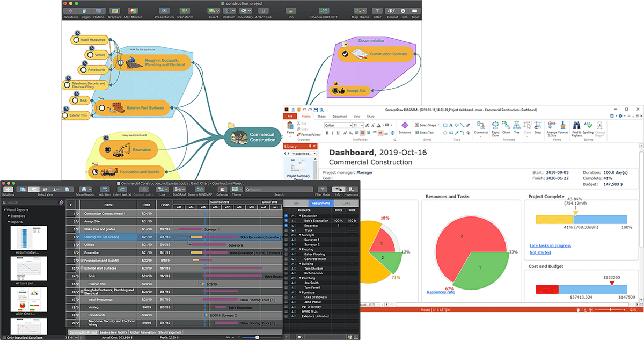
Task: Open Filter in the mind map toolbar
Action: tap(378, 12)
